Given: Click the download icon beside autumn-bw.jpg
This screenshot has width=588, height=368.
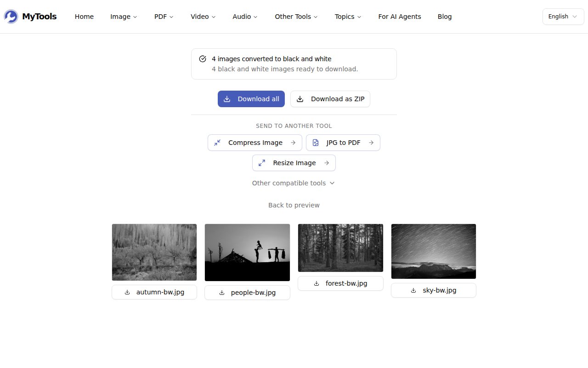Looking at the screenshot, I should [127, 292].
